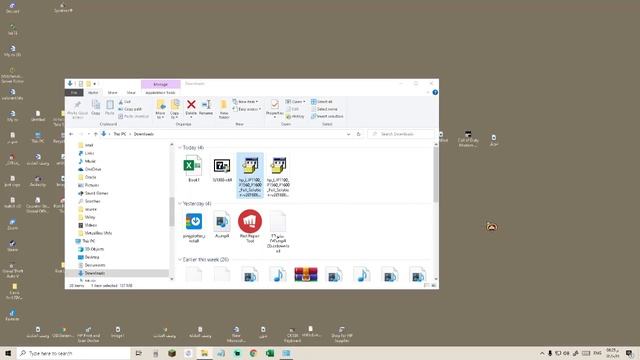Image resolution: width=640 pixels, height=360 pixels.
Task: Click the ribbon Copy button icon
Action: pos(96,104)
